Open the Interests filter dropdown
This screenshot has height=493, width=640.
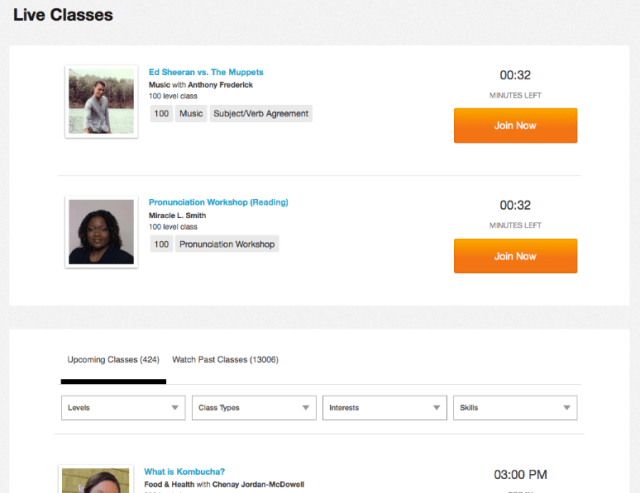tap(385, 408)
